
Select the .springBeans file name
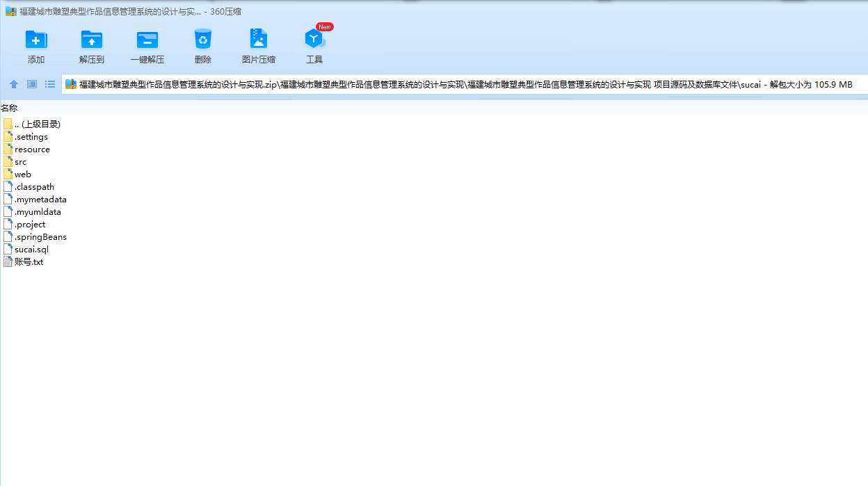click(x=40, y=237)
